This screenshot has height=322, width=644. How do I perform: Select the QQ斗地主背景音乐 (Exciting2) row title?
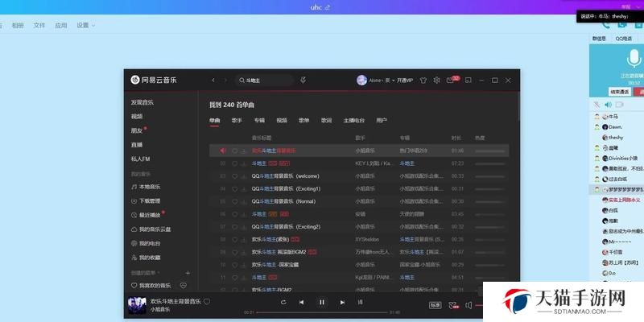287,227
